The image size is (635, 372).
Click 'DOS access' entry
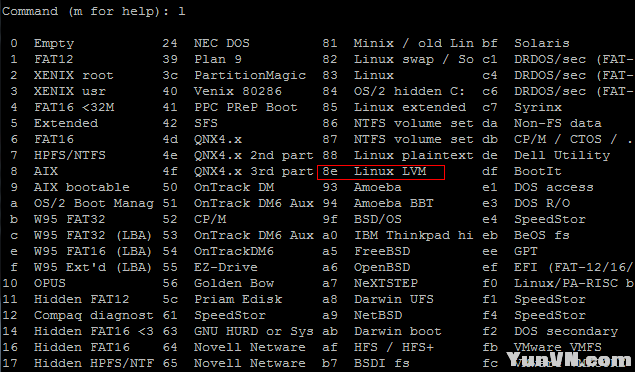[553, 187]
